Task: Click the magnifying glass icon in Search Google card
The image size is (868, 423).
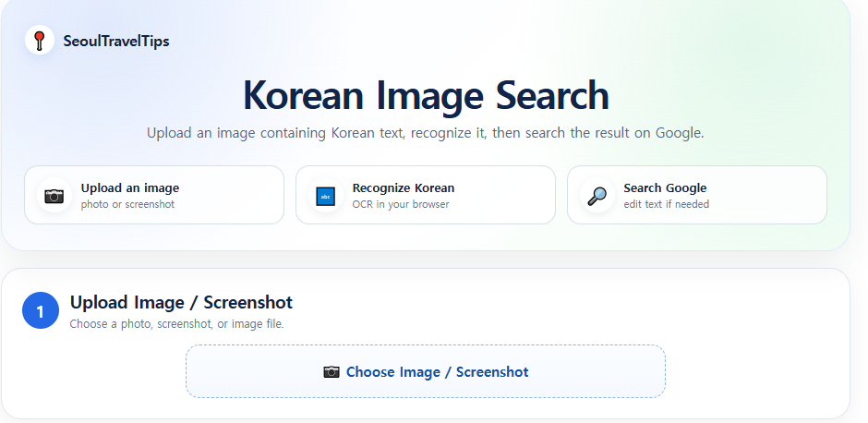Action: pyautogui.click(x=597, y=196)
